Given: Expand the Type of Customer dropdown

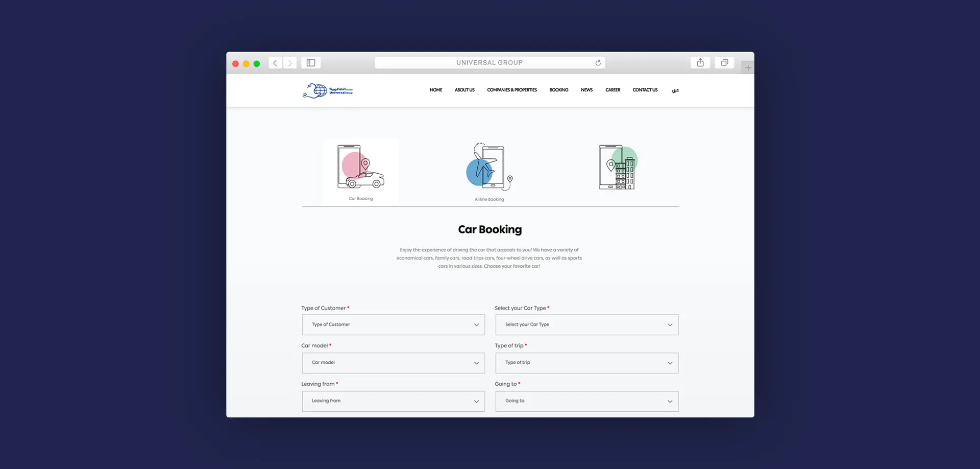Looking at the screenshot, I should 393,325.
